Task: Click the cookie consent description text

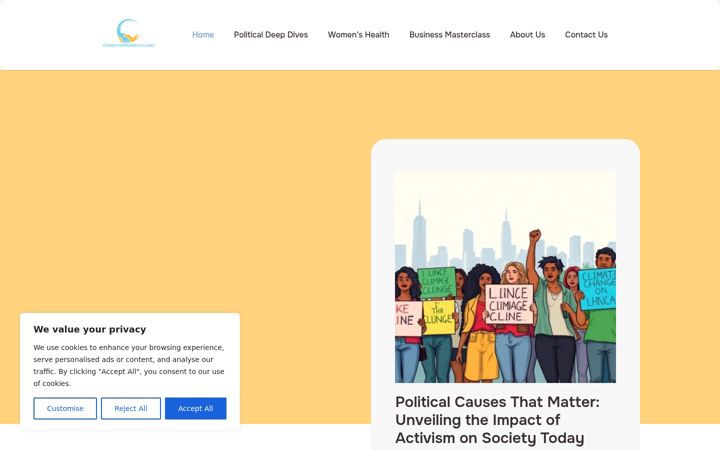Action: point(129,366)
